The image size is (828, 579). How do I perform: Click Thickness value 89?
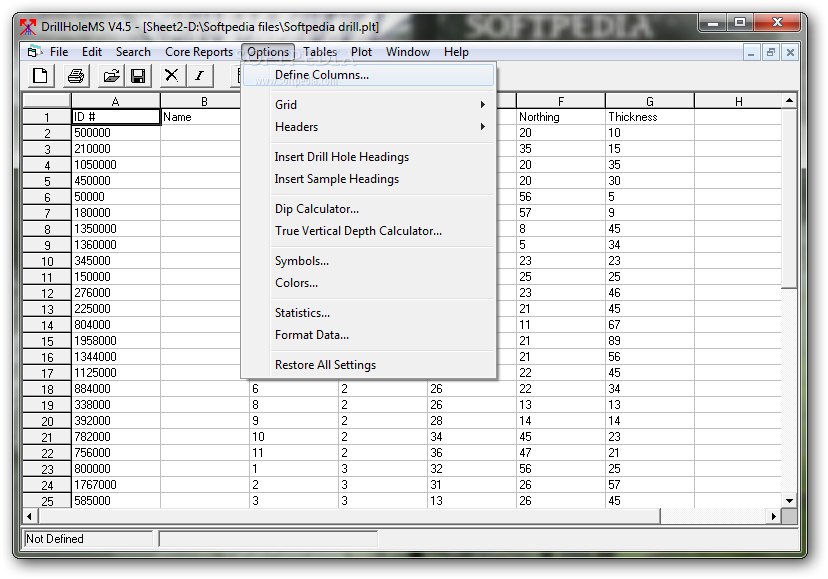(650, 341)
